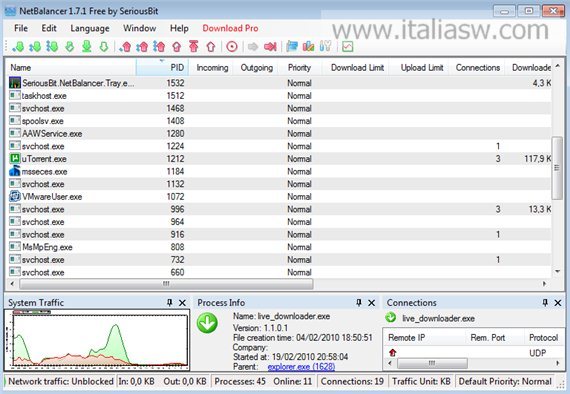570x394 pixels.
Task: Click the Rem. Port column header
Action: (x=495, y=338)
